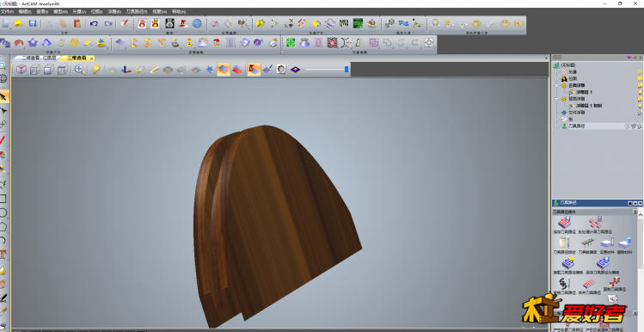The width and height of the screenshot is (644, 332).
Task: Toggle visibility bulbs for 背面浮雕 row
Action: pos(640,99)
